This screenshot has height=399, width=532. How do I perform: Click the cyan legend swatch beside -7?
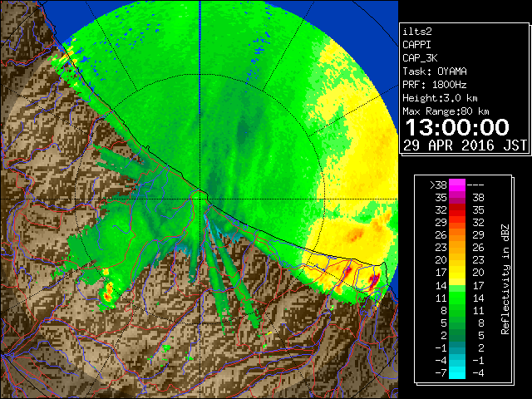click(457, 372)
